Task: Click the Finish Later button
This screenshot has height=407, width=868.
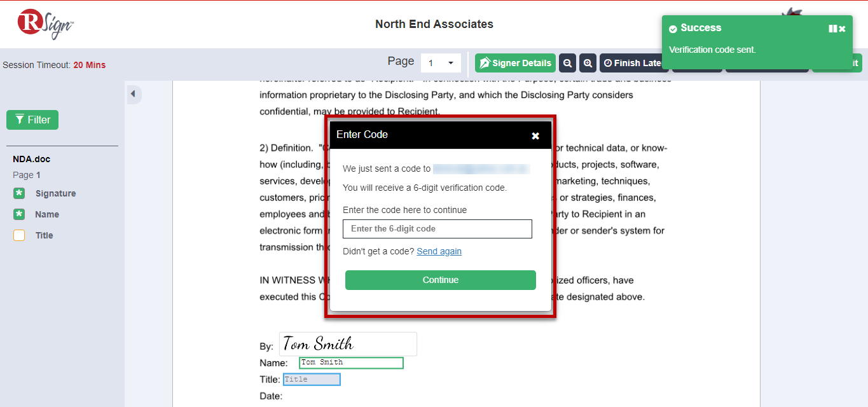Action: click(633, 63)
